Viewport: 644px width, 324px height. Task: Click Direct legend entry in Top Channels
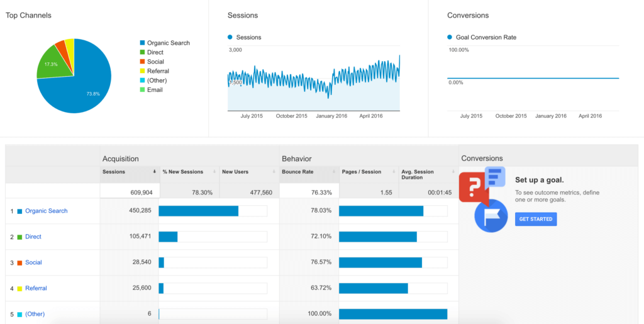152,52
